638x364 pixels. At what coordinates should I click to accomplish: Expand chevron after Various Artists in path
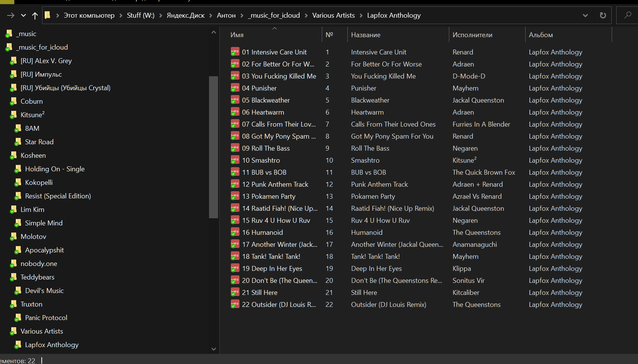361,15
